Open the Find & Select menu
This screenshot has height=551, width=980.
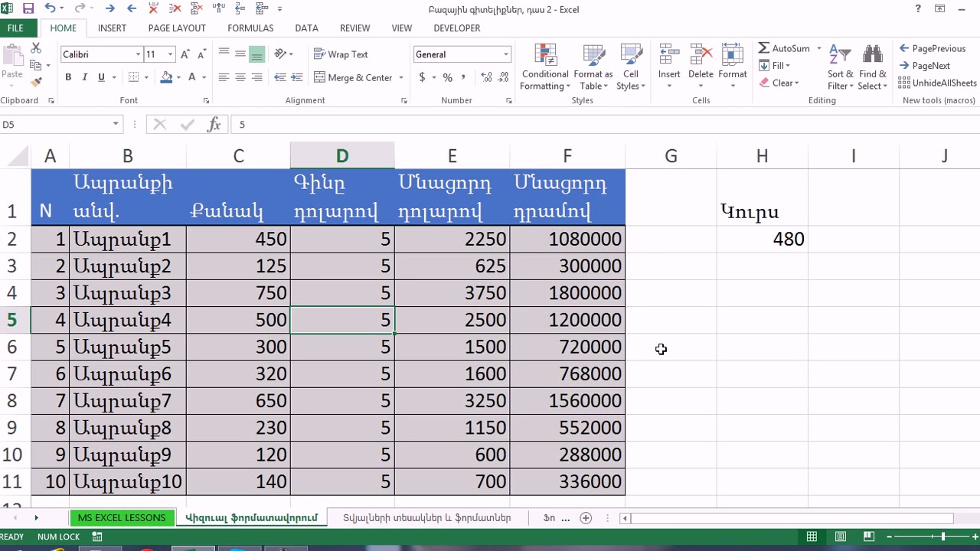[x=872, y=67]
